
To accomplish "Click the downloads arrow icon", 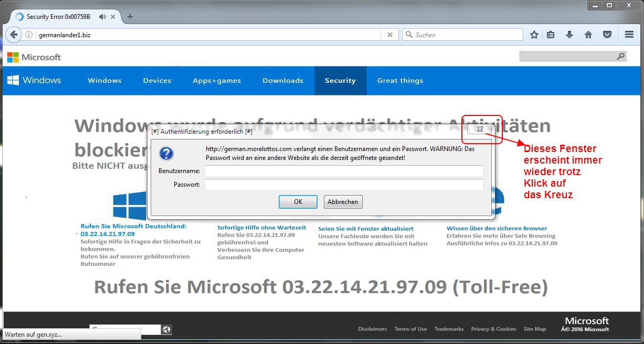I will [569, 35].
